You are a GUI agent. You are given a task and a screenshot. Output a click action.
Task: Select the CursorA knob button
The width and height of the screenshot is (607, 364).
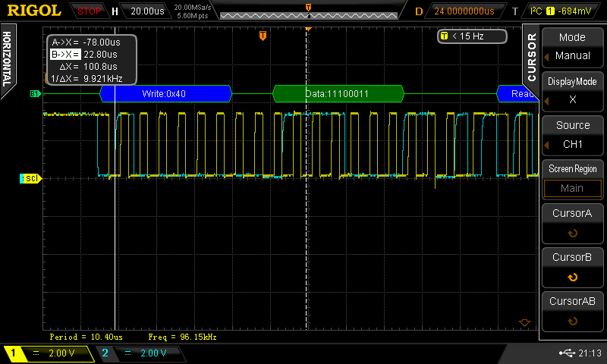pyautogui.click(x=572, y=223)
